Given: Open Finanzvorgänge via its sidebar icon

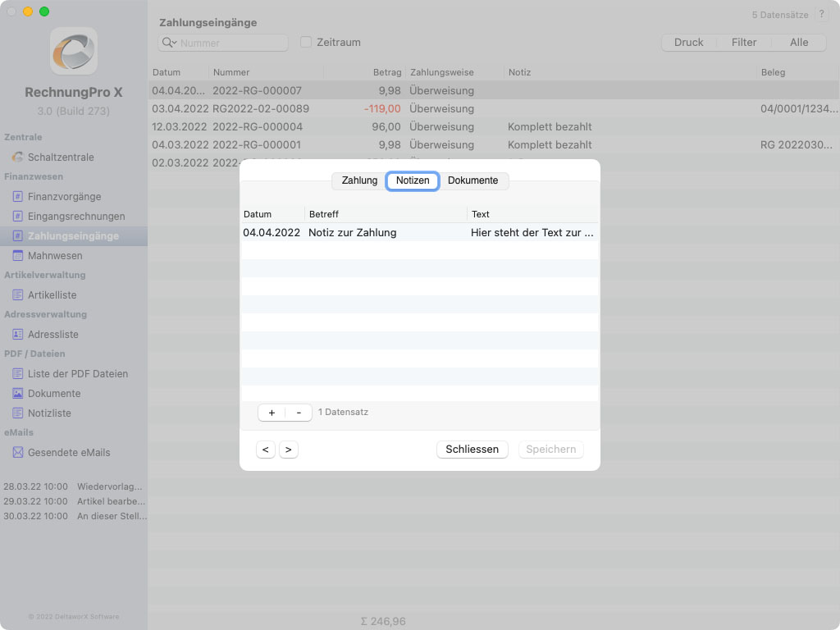Looking at the screenshot, I should click(17, 197).
